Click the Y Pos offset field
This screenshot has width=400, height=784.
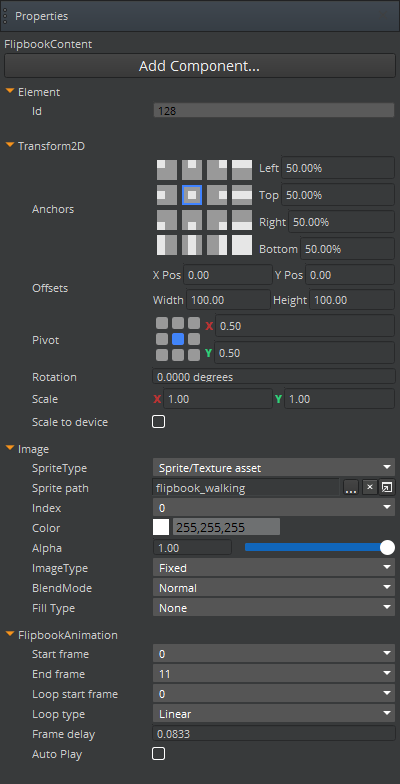pos(350,275)
